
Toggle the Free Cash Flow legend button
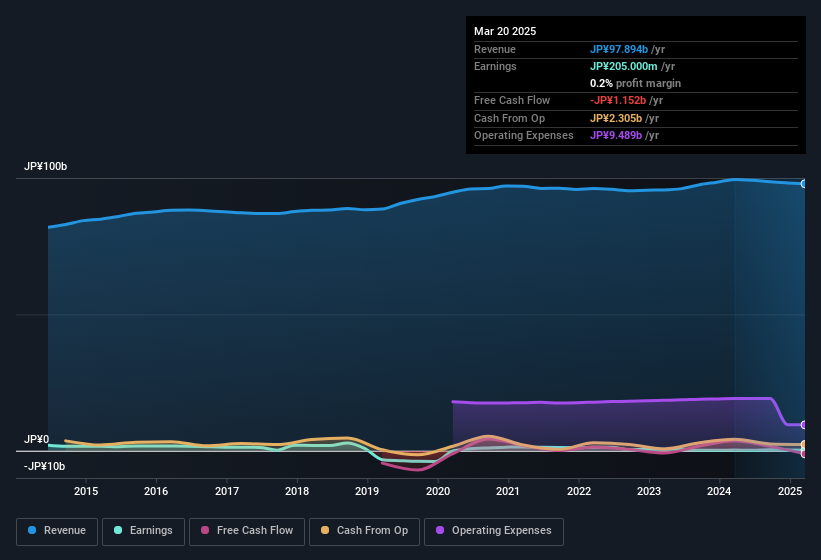point(247,531)
